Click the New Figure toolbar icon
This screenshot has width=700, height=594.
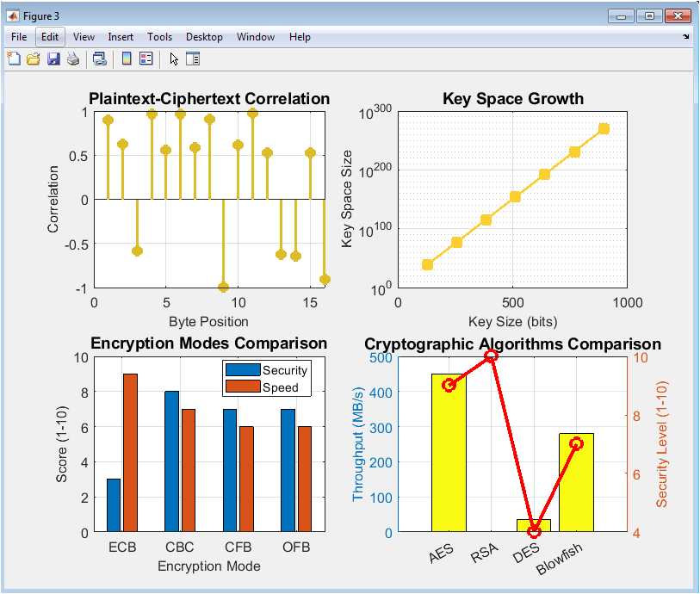(x=14, y=59)
